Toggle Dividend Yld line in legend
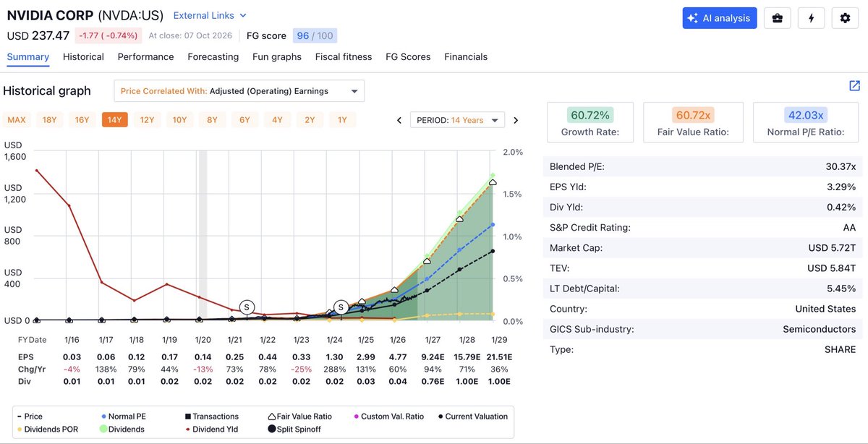Image resolution: width=868 pixels, height=444 pixels. pyautogui.click(x=213, y=430)
